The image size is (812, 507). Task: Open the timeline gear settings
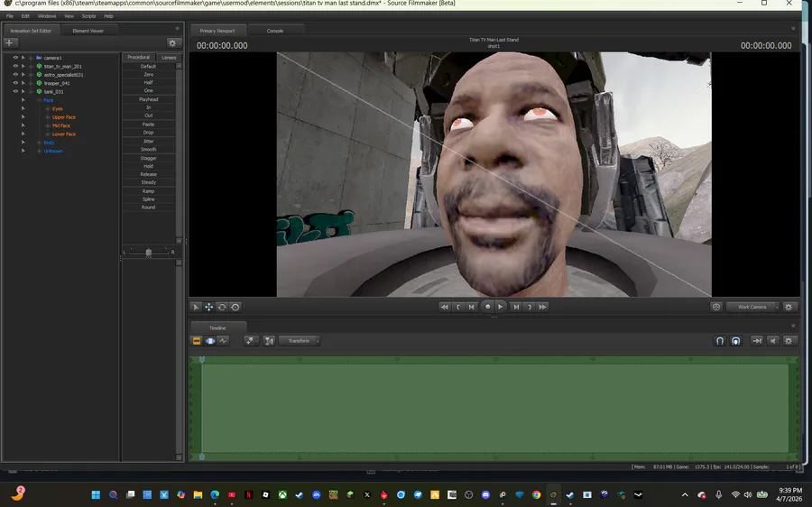click(x=789, y=341)
